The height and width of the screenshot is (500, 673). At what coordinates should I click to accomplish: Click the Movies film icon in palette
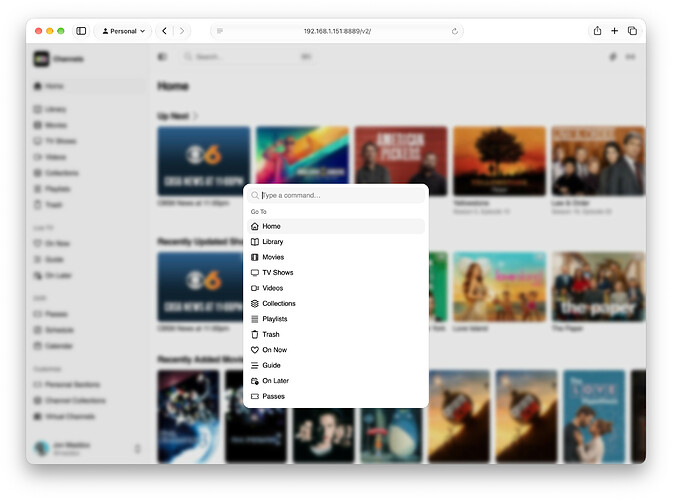[255, 257]
